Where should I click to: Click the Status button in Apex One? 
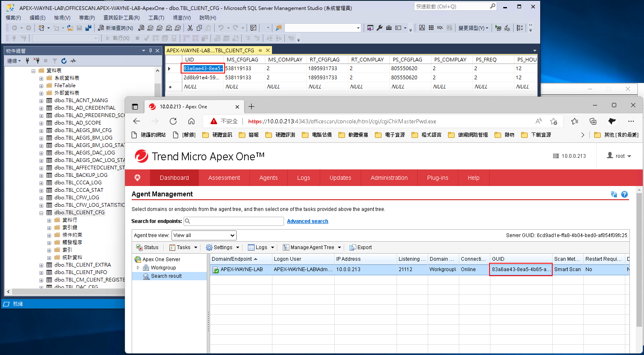(147, 247)
